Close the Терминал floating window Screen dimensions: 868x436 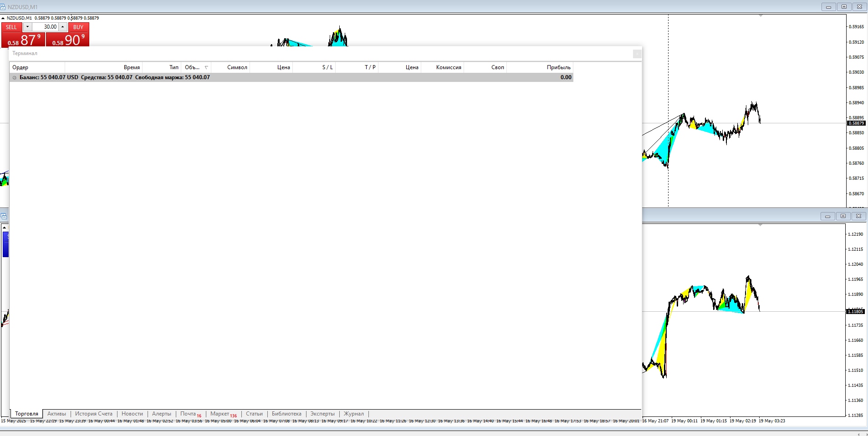pyautogui.click(x=637, y=54)
